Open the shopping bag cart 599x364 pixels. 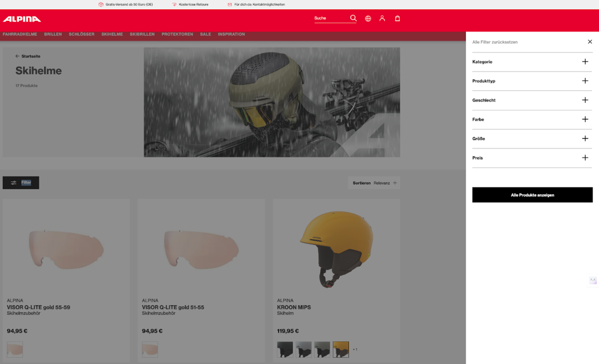click(x=397, y=19)
